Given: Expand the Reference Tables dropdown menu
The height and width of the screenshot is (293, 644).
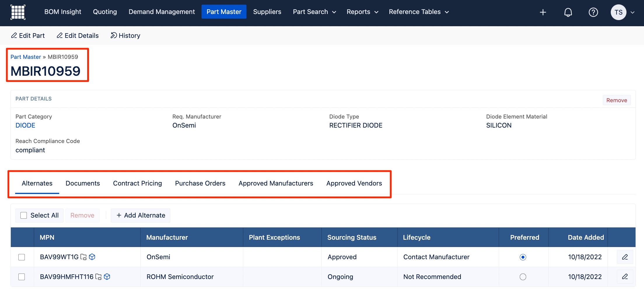Looking at the screenshot, I should pos(419,12).
